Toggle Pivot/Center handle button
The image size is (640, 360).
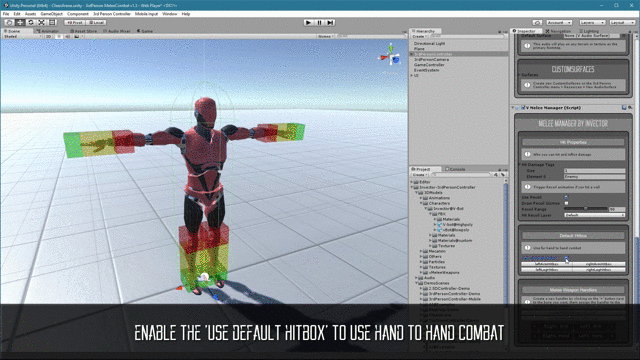[x=74, y=22]
